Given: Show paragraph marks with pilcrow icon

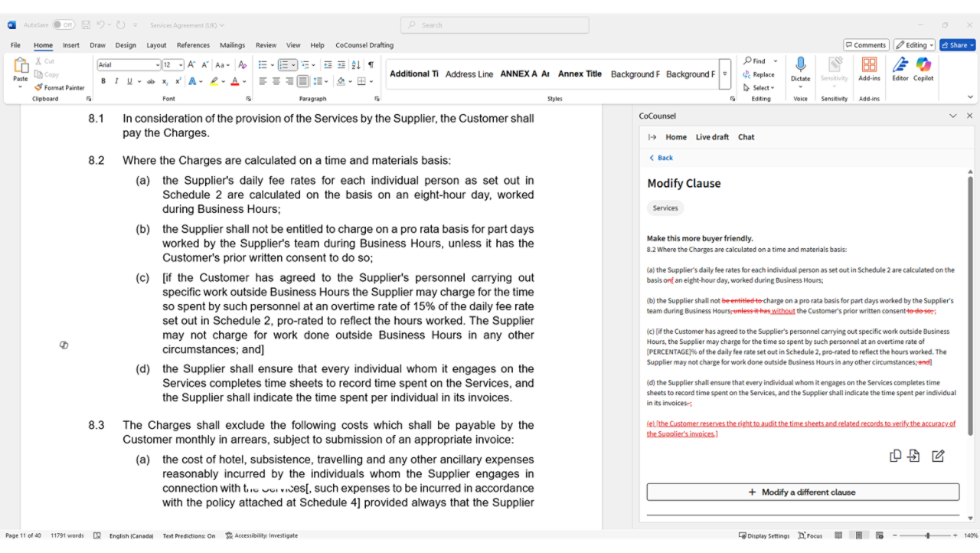Looking at the screenshot, I should click(371, 65).
